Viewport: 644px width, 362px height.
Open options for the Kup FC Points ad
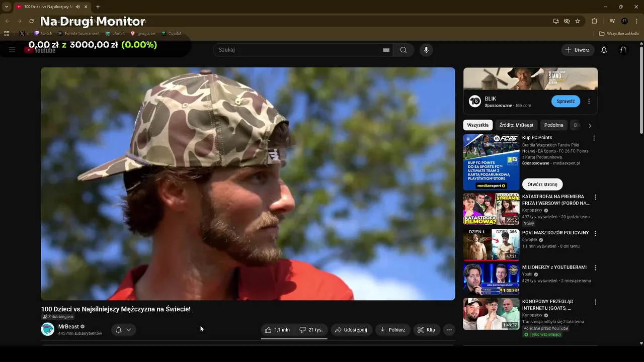pyautogui.click(x=594, y=138)
